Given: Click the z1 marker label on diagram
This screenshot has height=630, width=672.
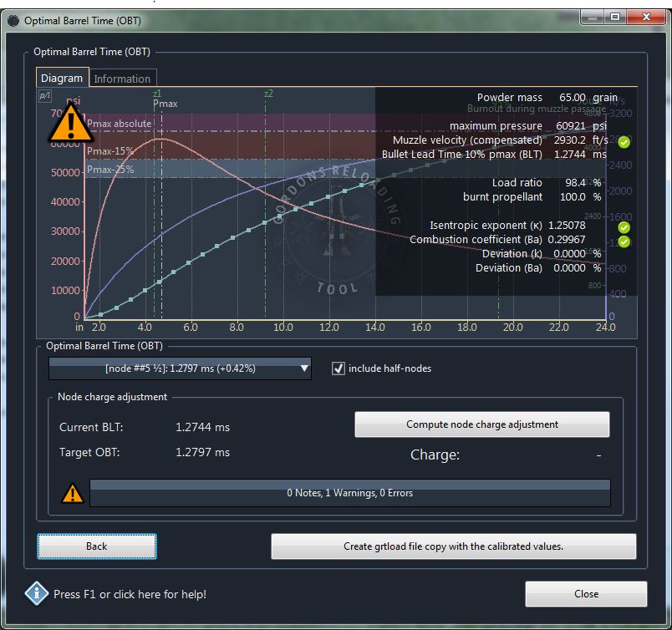Looking at the screenshot, I should [157, 94].
